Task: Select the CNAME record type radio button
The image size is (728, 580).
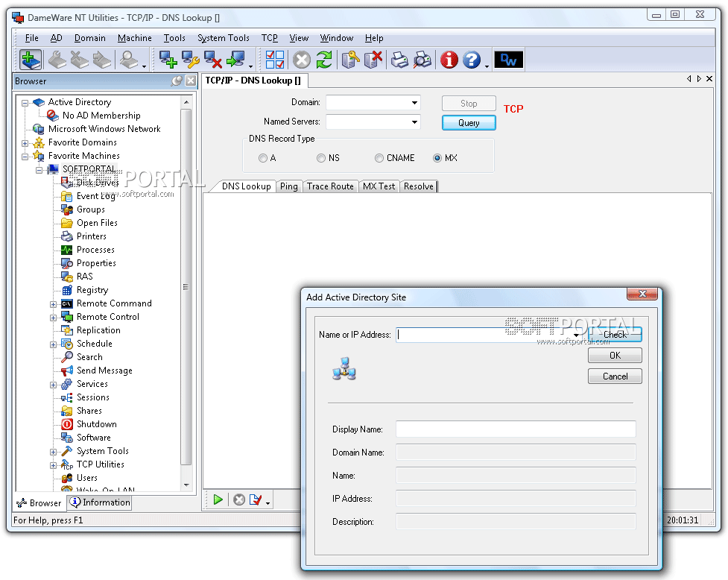Action: pyautogui.click(x=379, y=158)
